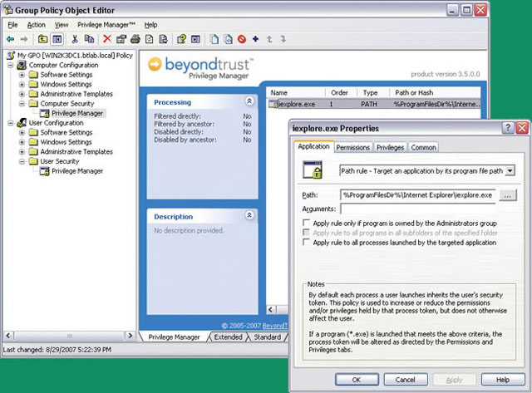532x393 pixels.
Task: Click the Help question mark toolbar icon
Action: pos(181,39)
